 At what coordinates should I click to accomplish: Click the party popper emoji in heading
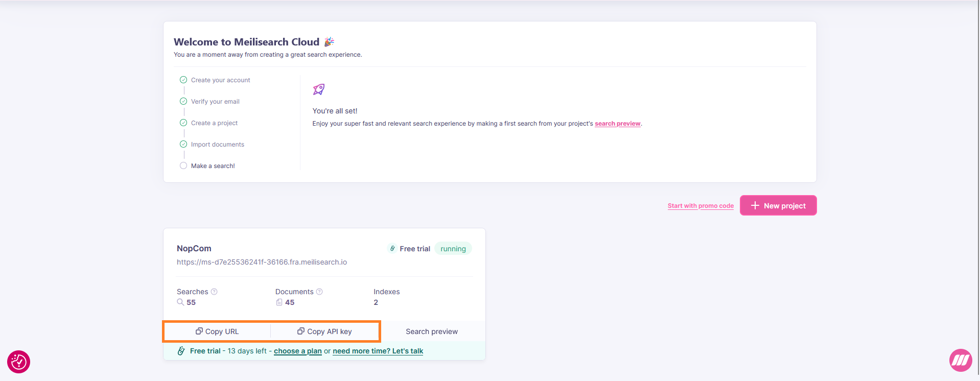coord(329,42)
